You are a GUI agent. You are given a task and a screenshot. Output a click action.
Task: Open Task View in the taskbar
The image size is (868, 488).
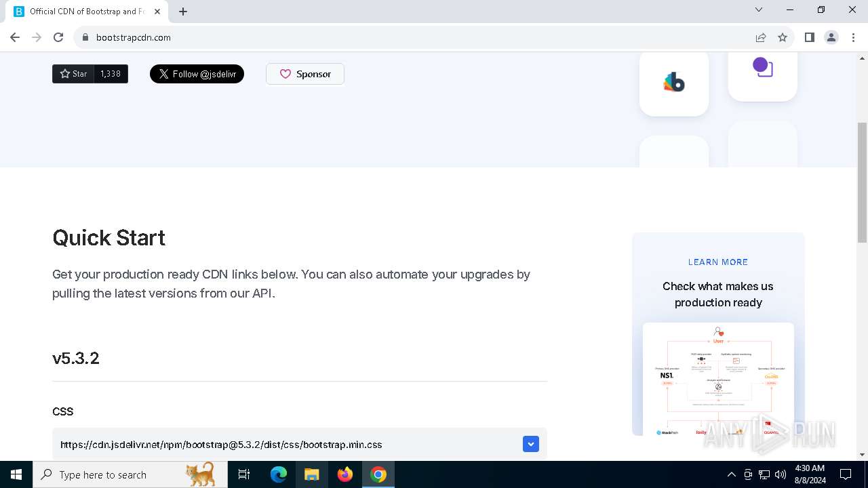point(245,474)
